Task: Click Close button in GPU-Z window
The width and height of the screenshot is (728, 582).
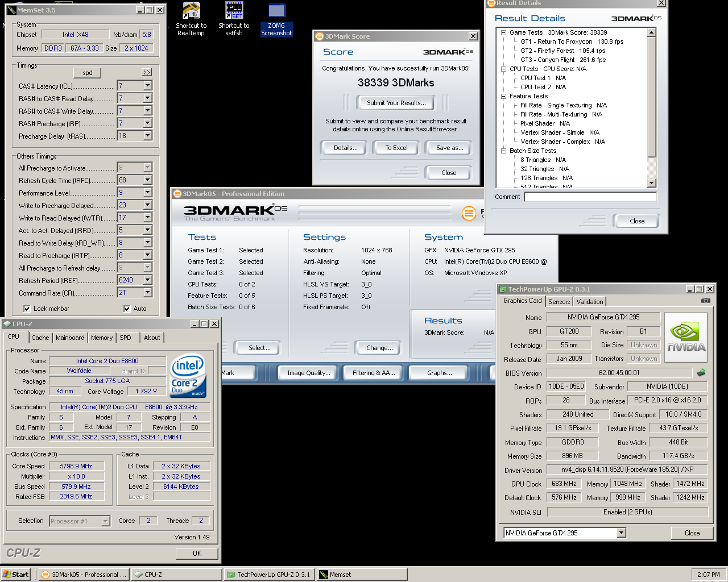Action: tap(692, 533)
